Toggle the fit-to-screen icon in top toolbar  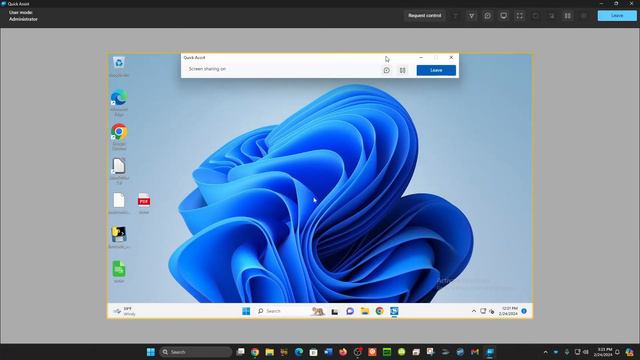[519, 16]
